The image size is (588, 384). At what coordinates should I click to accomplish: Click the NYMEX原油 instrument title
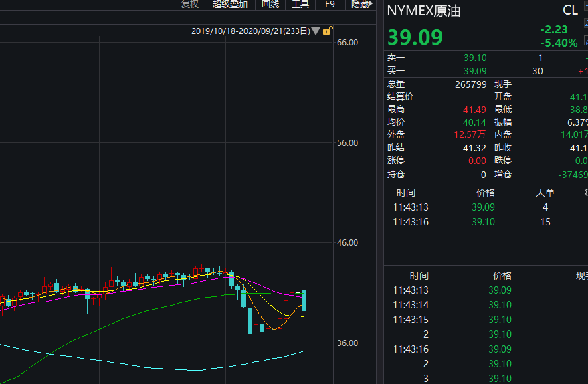tap(423, 11)
